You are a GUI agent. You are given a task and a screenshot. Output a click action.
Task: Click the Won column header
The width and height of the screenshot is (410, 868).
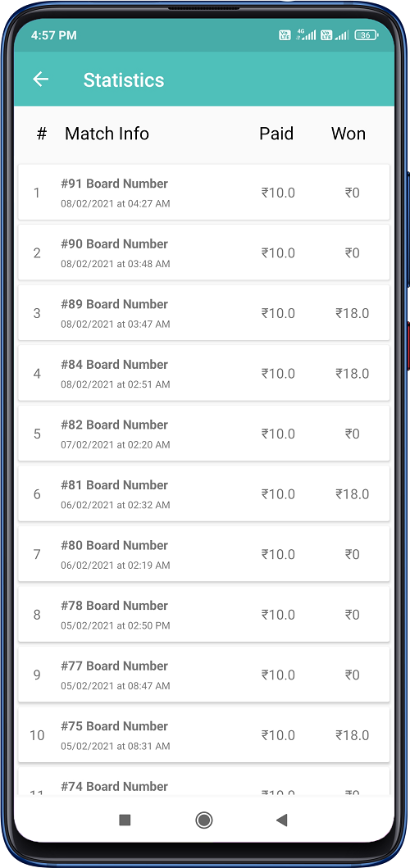coord(348,134)
